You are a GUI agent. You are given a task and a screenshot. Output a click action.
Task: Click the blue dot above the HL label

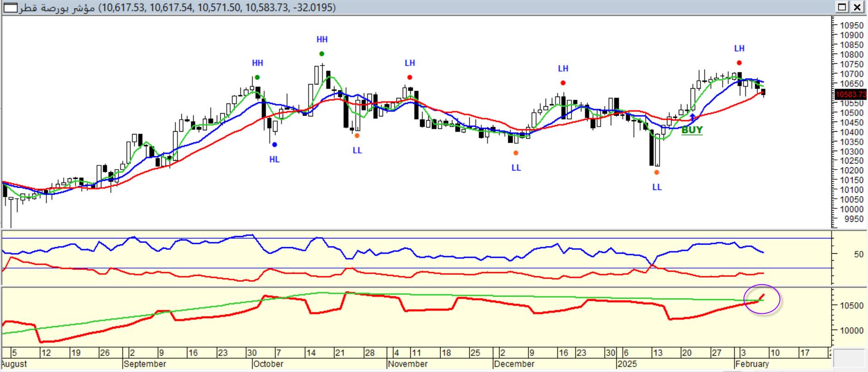(x=275, y=145)
